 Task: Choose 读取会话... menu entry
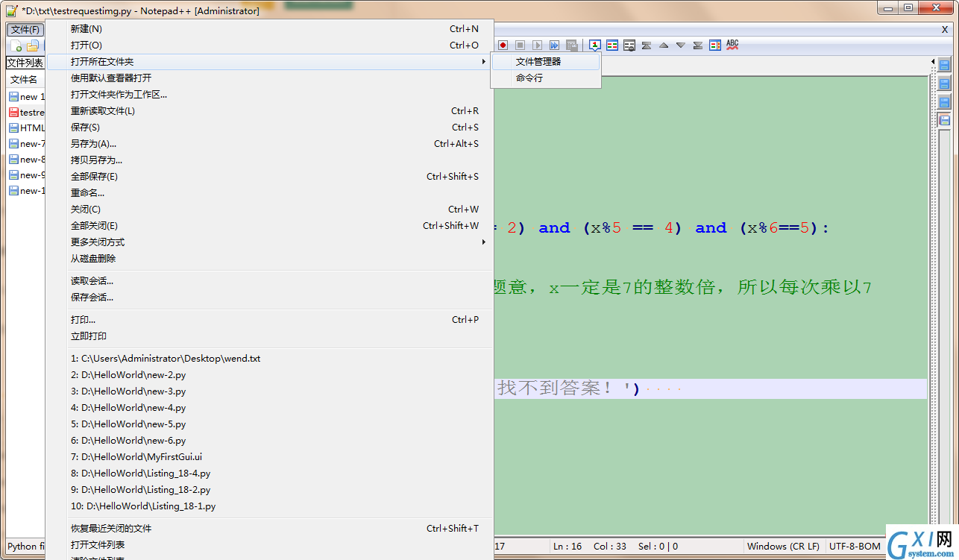270,281
